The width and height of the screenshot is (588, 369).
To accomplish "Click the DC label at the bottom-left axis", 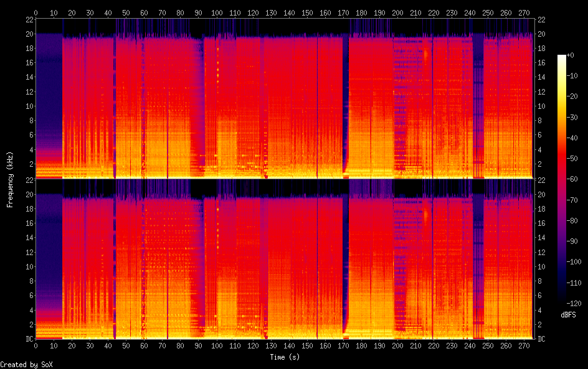I will [29, 339].
